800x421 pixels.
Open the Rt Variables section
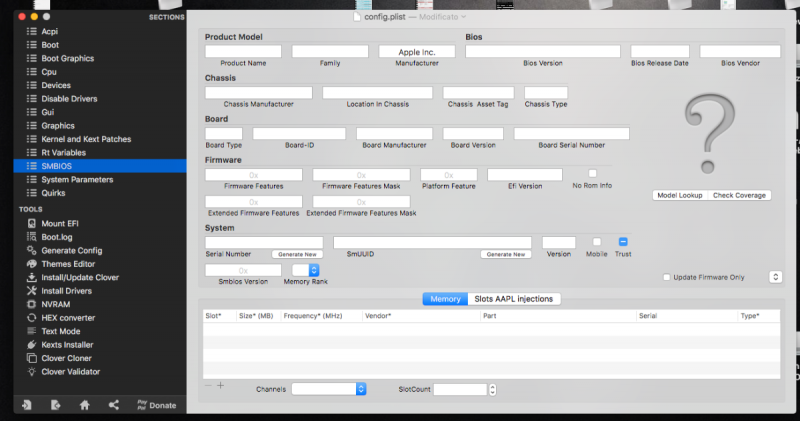pos(63,153)
